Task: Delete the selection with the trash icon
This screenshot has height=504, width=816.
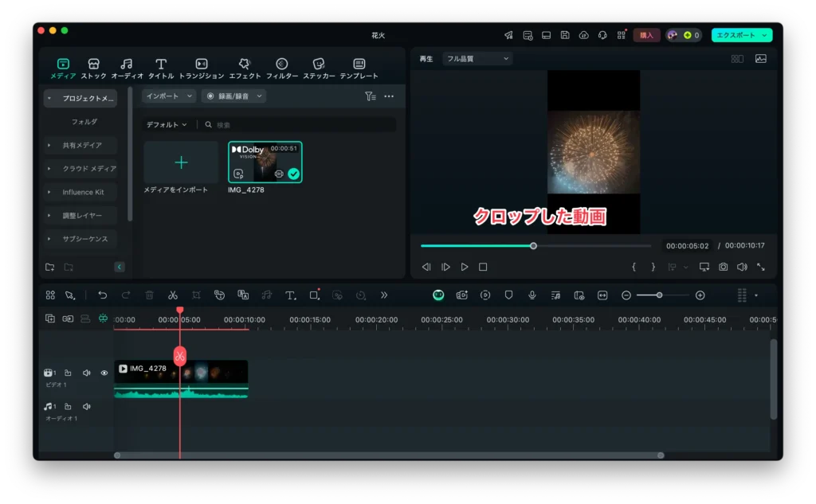Action: [149, 295]
